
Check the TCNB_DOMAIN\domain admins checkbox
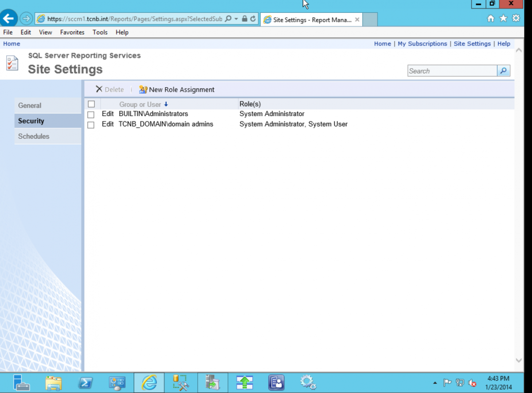tap(91, 125)
